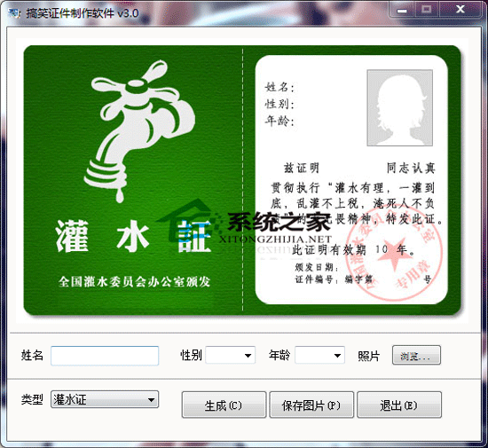
Task: Click the 年龄: label on card
Action: pyautogui.click(x=279, y=121)
